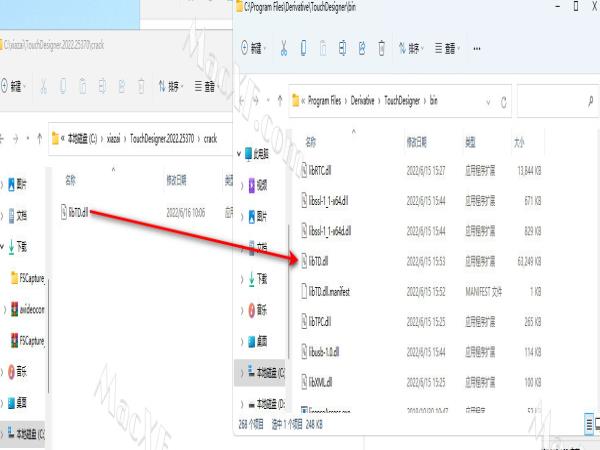This screenshot has width=600, height=450.
Task: Click the rename icon in bin window toolbar
Action: [x=342, y=48]
